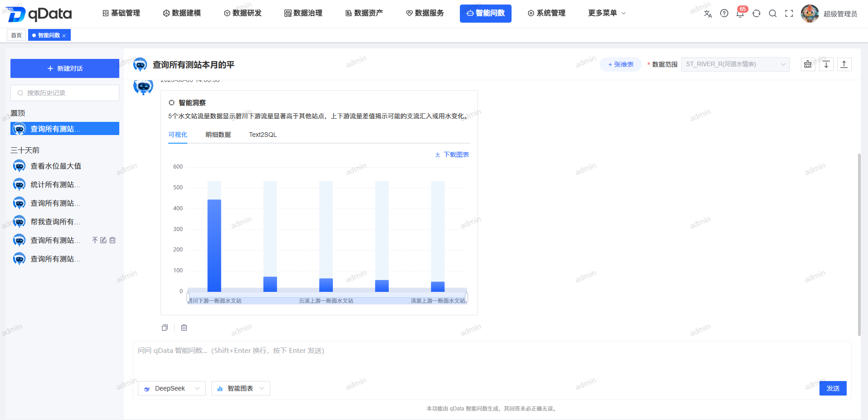Select the pinned 查询所有测站 conversation
The height and width of the screenshot is (420, 868).
click(x=65, y=129)
